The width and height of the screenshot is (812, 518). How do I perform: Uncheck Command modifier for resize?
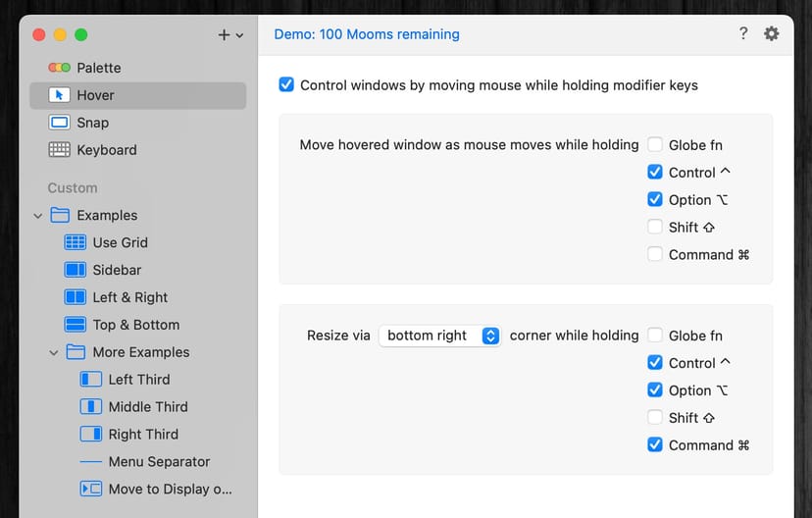(x=655, y=445)
